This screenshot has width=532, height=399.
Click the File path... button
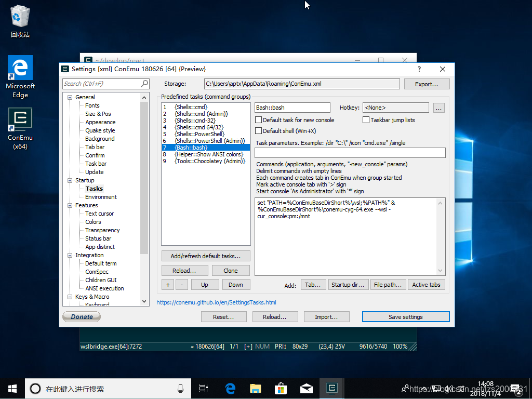[388, 285]
